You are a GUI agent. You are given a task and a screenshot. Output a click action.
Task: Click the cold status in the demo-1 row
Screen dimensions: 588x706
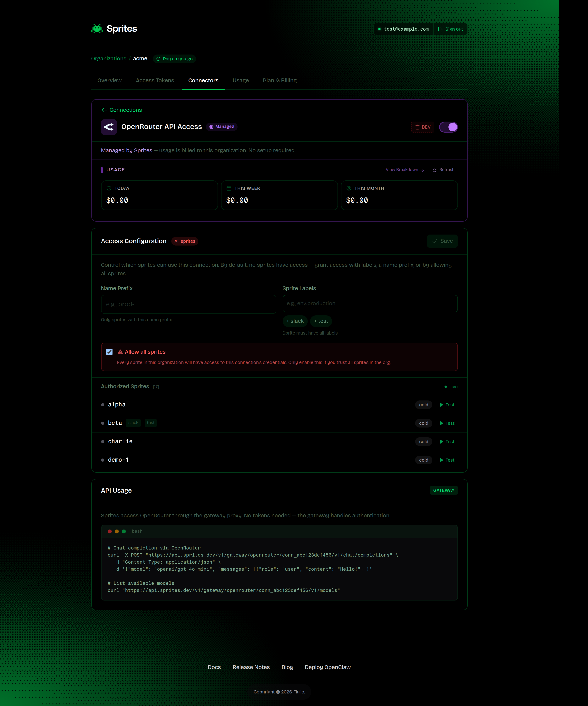tap(424, 460)
